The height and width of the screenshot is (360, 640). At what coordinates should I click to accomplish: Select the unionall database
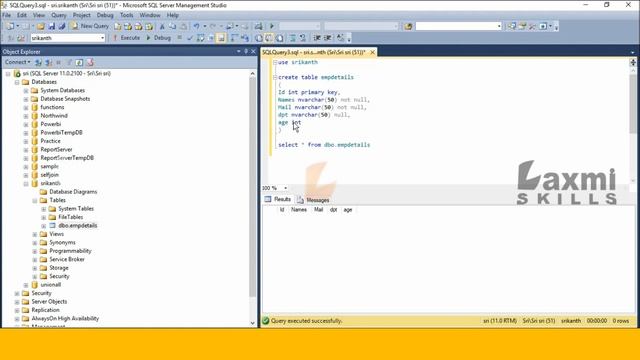pos(51,285)
